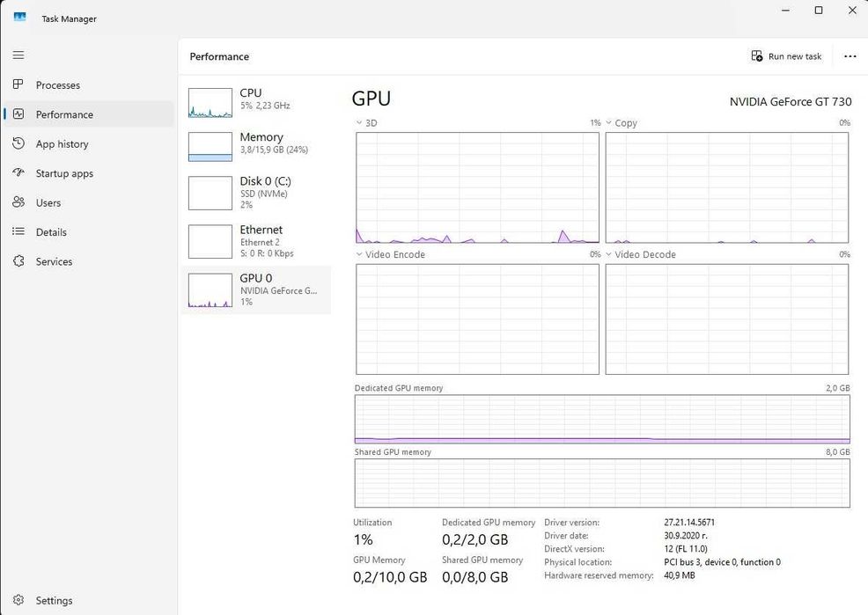This screenshot has width=868, height=615.
Task: Click the 40,9 MB reserved memory value
Action: pyautogui.click(x=680, y=575)
